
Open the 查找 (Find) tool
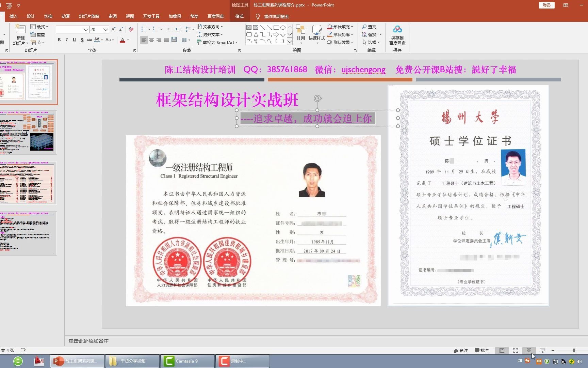click(x=370, y=27)
